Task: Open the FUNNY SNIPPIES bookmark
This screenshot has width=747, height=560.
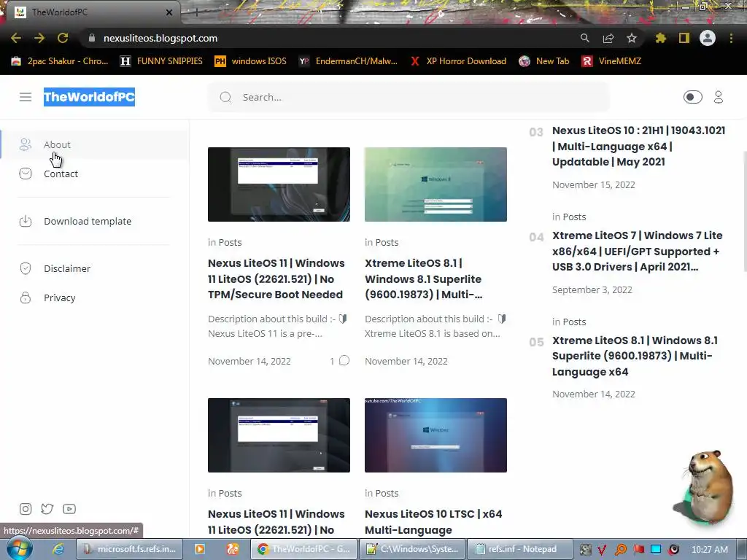Action: tap(161, 61)
